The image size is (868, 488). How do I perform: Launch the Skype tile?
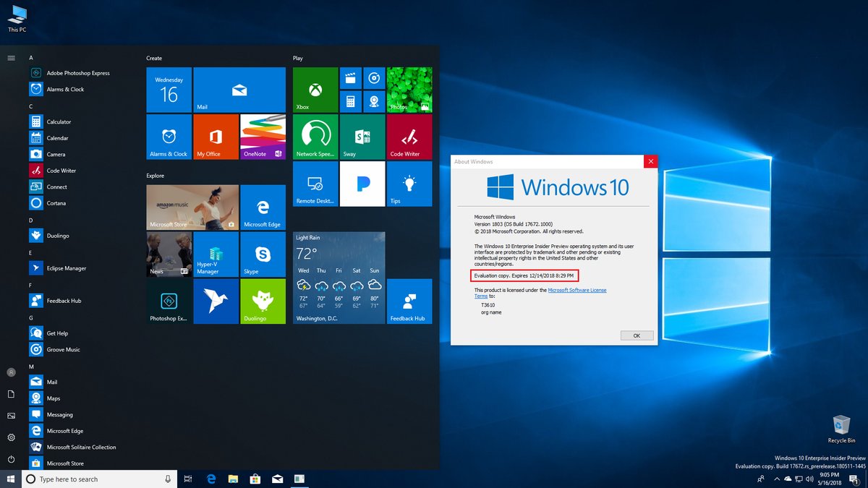pos(263,254)
